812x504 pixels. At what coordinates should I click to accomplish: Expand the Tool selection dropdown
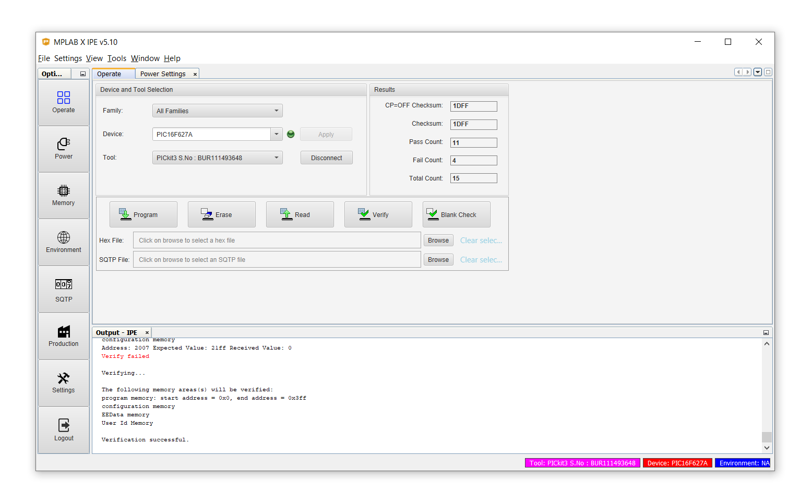(x=276, y=158)
